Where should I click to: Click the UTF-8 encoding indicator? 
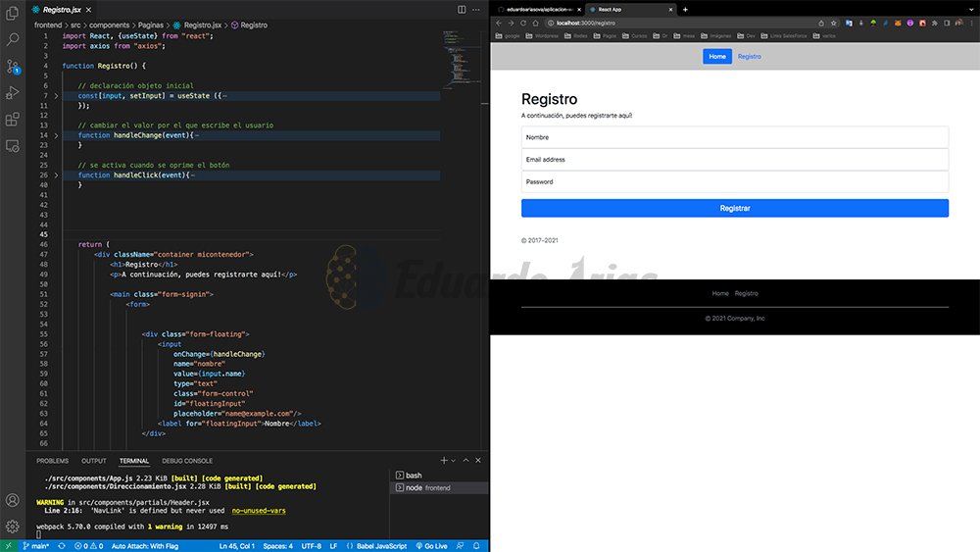click(x=312, y=546)
